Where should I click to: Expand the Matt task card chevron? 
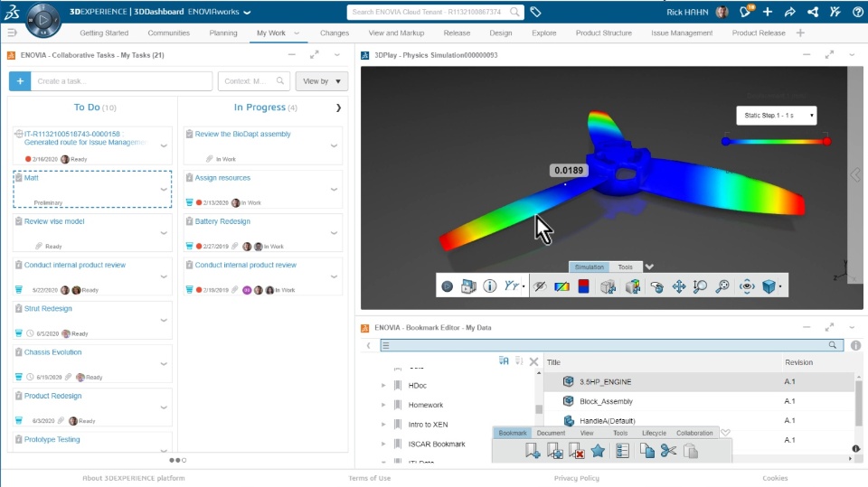tap(164, 189)
